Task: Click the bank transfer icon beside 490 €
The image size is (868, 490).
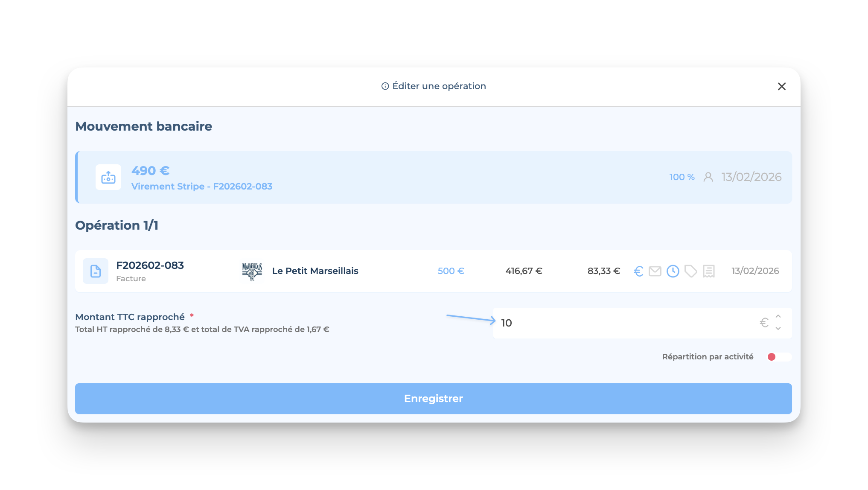Action: tap(108, 177)
